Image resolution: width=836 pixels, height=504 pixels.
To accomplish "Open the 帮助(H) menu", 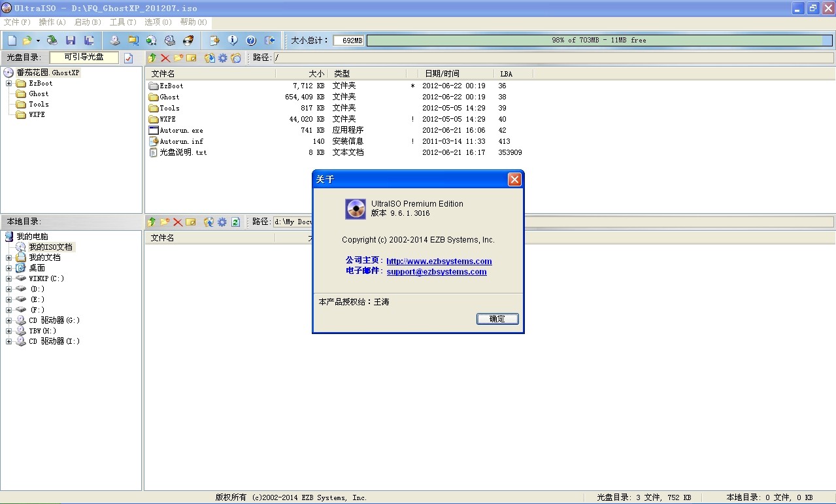I will click(193, 22).
